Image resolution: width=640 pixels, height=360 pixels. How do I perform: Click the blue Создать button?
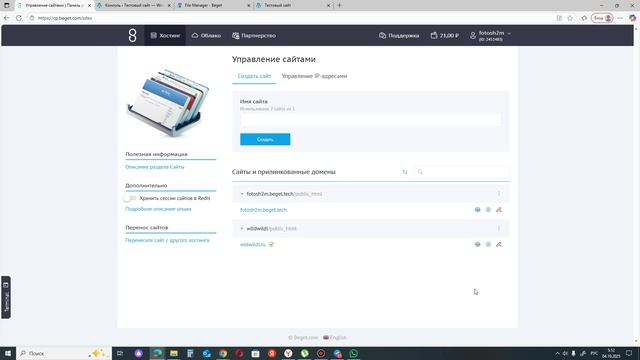click(x=265, y=139)
